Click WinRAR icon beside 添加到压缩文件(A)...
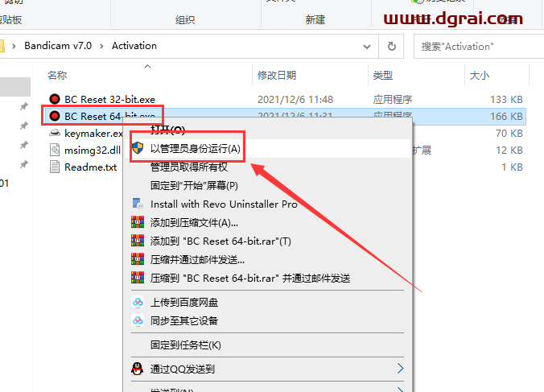This screenshot has height=392, width=544. tap(138, 222)
